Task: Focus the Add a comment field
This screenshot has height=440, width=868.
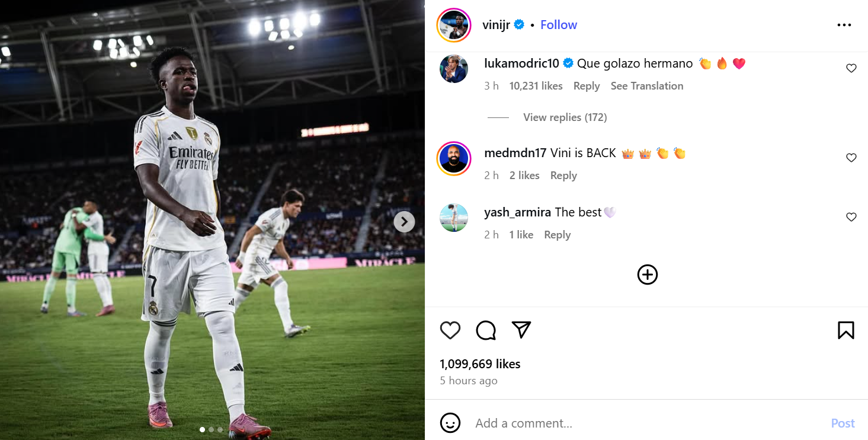Action: 646,423
